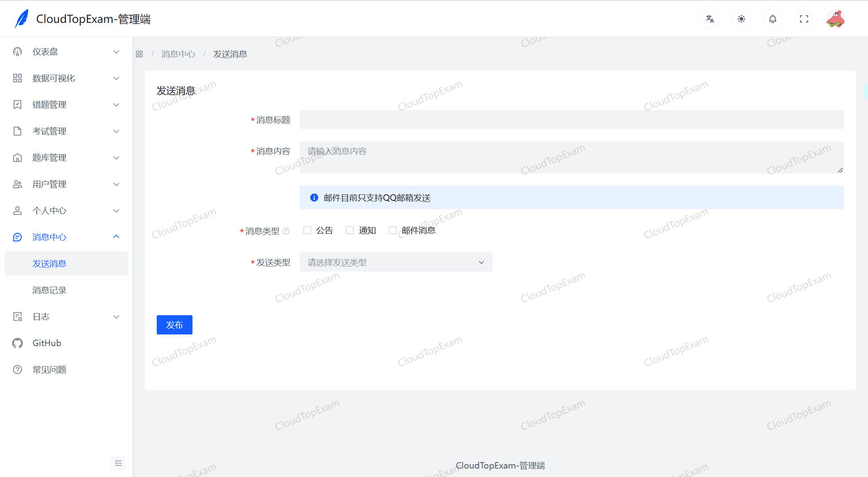This screenshot has width=868, height=477.
Task: Click the user avatar picture
Action: pos(835,18)
